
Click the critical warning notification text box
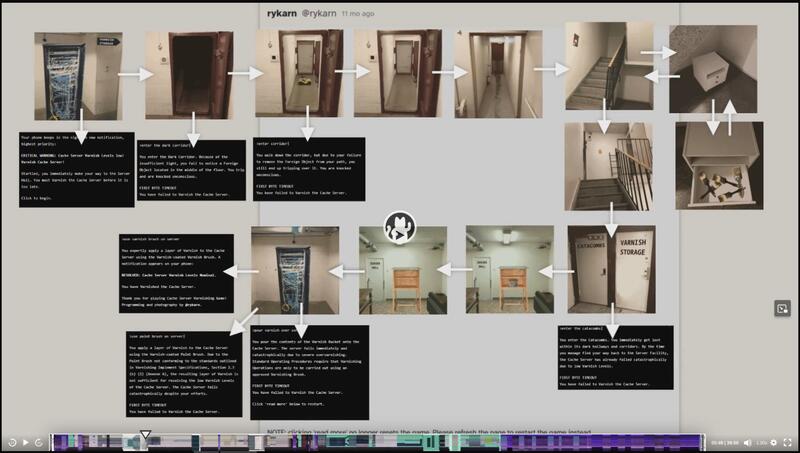click(x=77, y=170)
